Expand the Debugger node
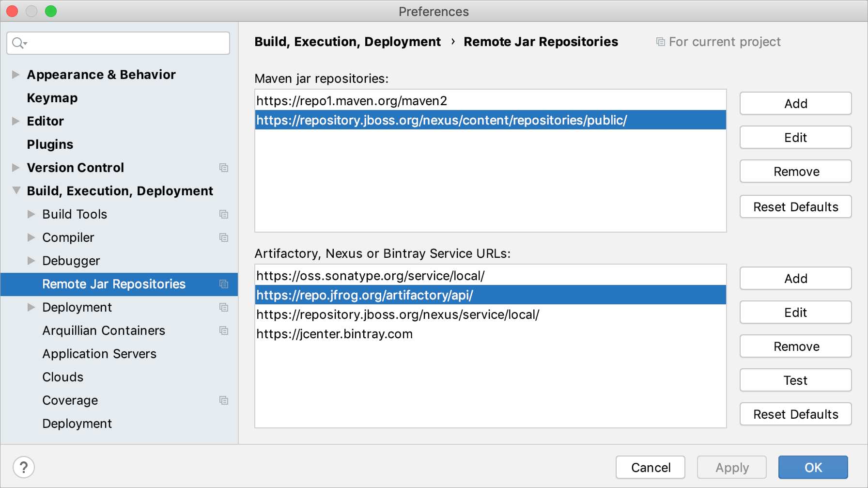Screen dimensions: 868x488 pos(31,261)
